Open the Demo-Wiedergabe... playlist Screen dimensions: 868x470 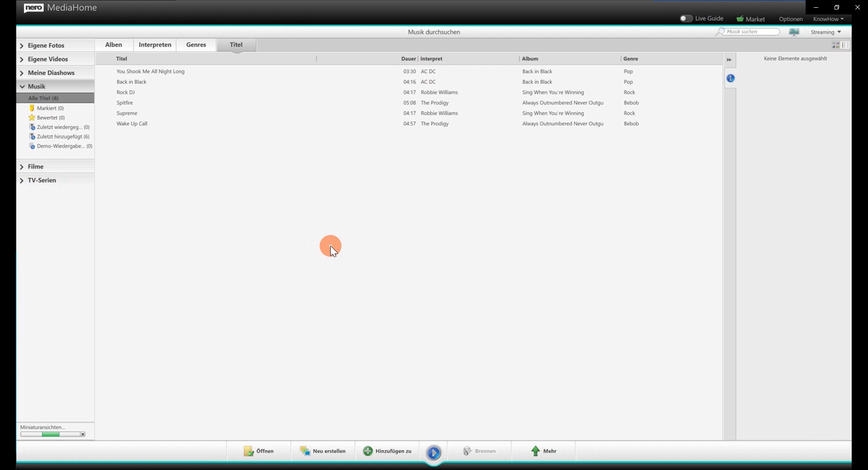[61, 146]
